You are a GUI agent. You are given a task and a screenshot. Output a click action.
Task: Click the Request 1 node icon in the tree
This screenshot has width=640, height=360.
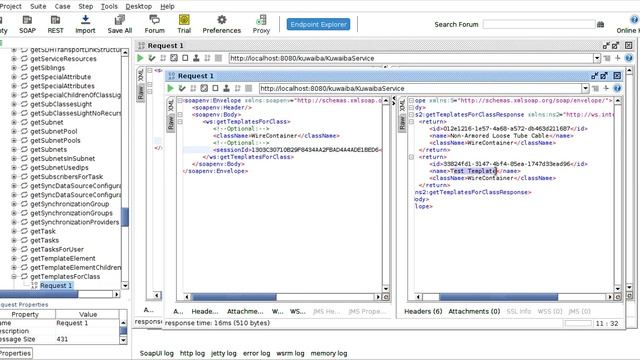tap(34, 285)
